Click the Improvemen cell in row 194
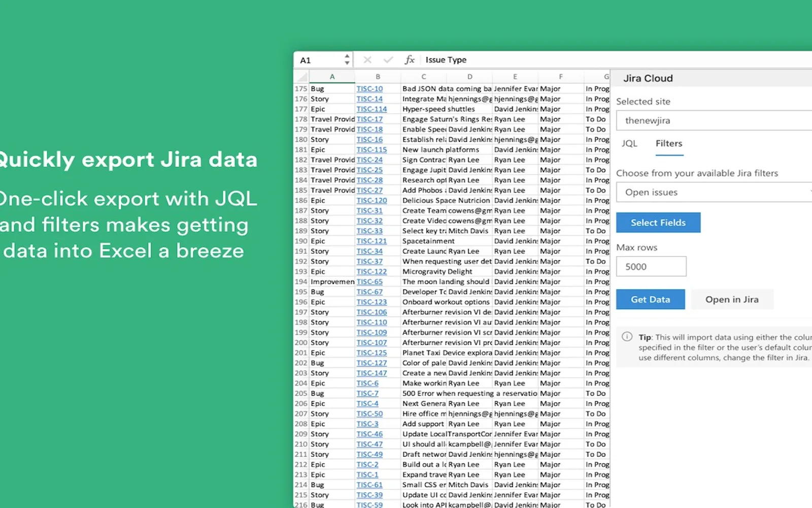The width and height of the screenshot is (812, 508). coord(332,281)
